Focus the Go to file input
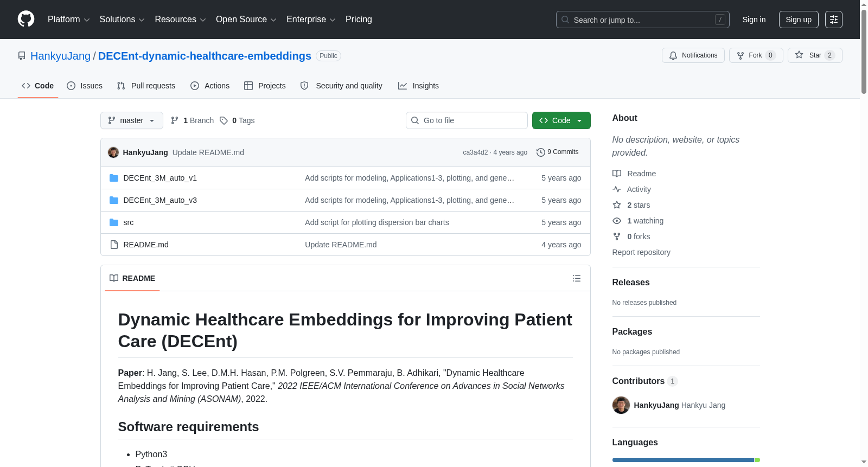868x467 pixels. click(x=467, y=120)
